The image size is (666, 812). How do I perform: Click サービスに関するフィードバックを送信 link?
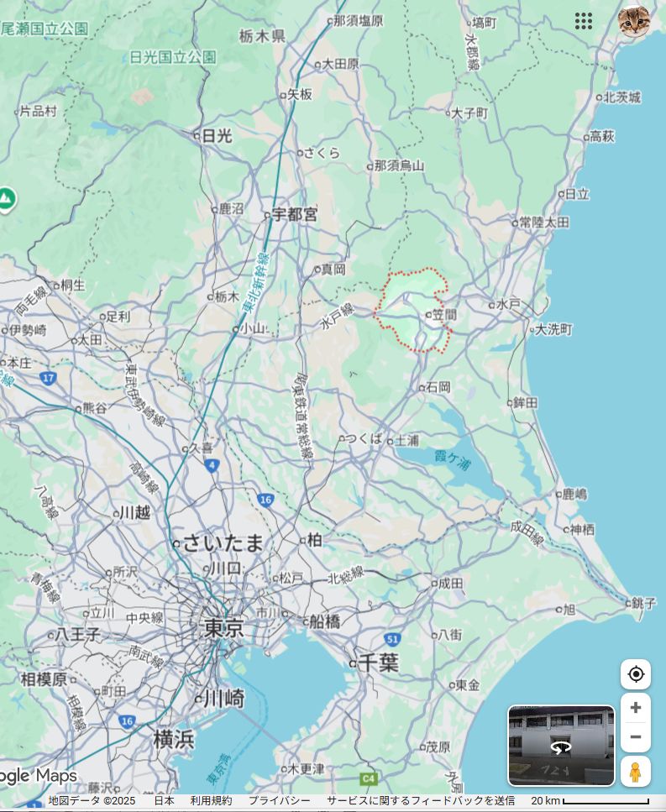(421, 801)
